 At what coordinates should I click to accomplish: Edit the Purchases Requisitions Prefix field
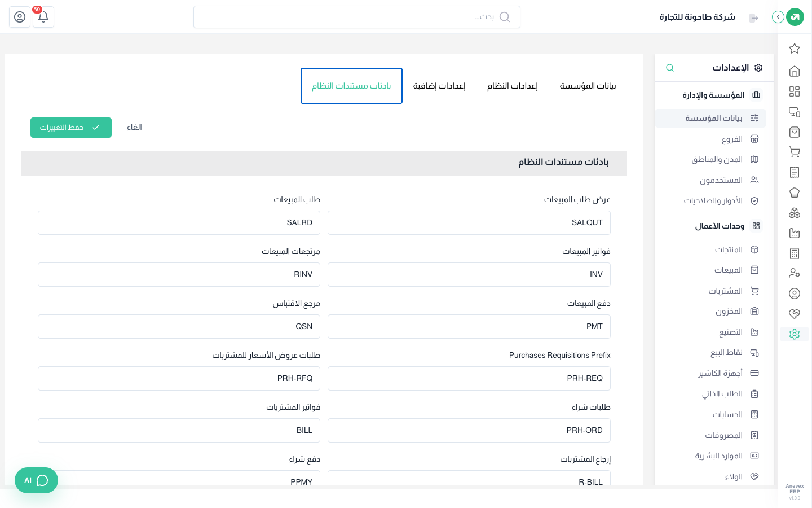coord(469,378)
